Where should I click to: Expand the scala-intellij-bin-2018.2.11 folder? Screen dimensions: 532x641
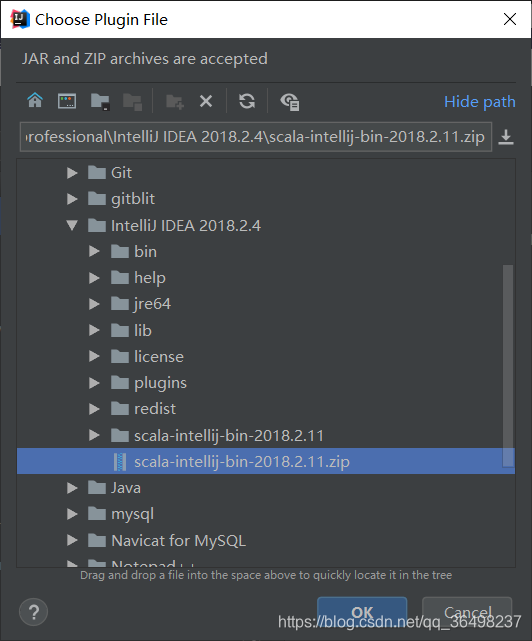(x=94, y=435)
